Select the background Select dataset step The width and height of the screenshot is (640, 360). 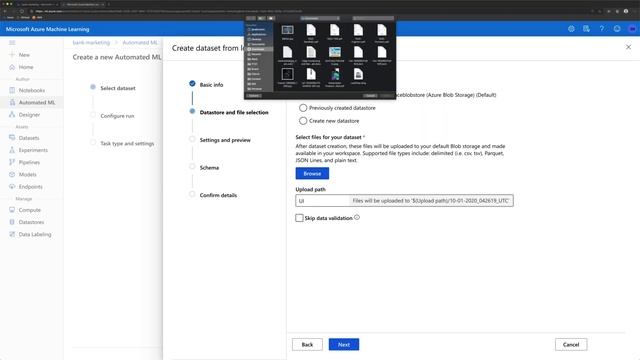pos(118,88)
